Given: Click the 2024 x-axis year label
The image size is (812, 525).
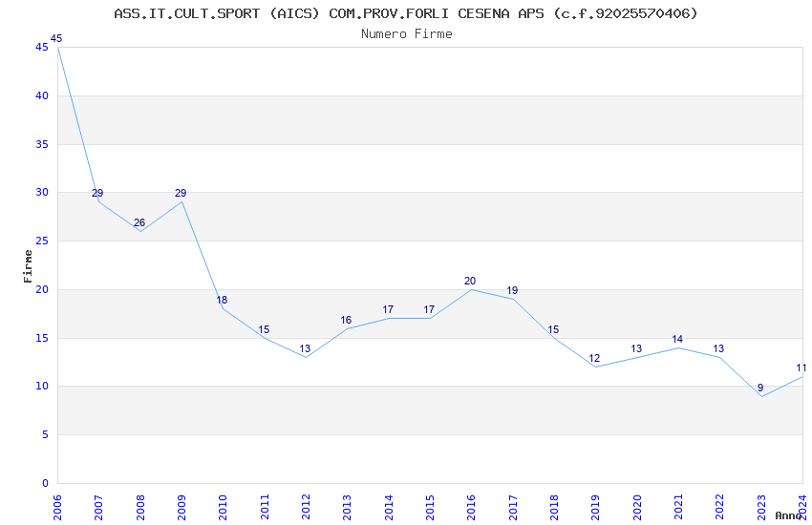Looking at the screenshot, I should pyautogui.click(x=803, y=508).
